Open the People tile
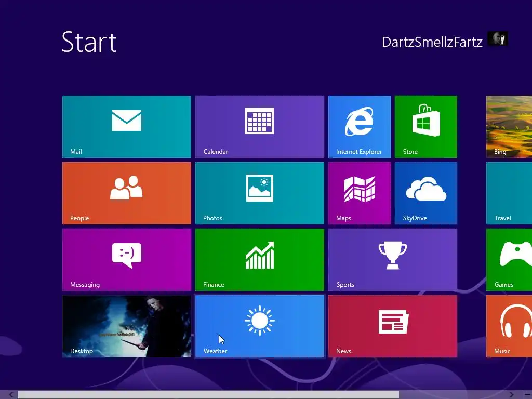The width and height of the screenshot is (532, 399). [x=127, y=193]
